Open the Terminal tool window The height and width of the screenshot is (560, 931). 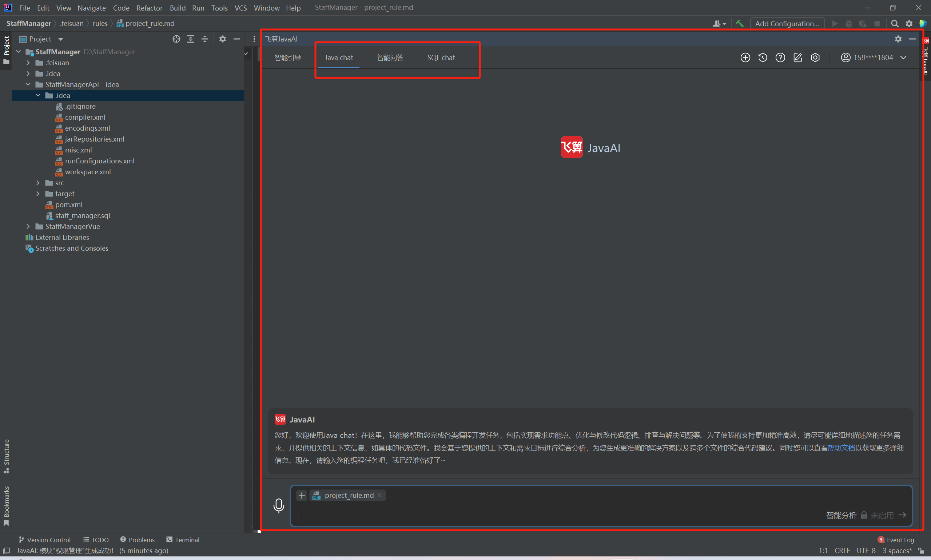pos(183,540)
